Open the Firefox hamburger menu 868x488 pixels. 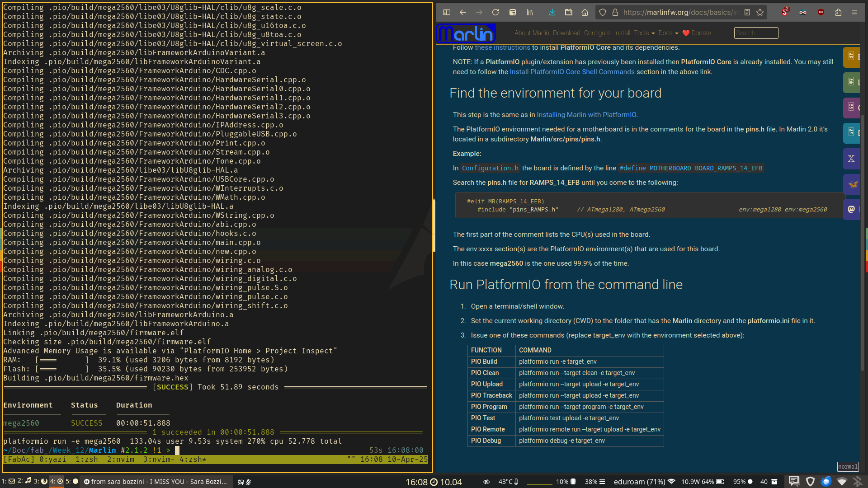pos(854,13)
